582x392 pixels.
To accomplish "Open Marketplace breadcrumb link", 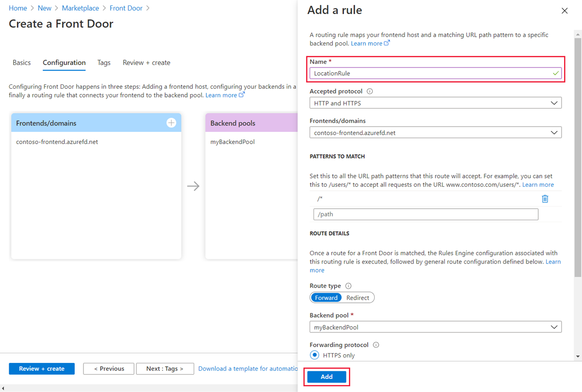I will [x=80, y=8].
